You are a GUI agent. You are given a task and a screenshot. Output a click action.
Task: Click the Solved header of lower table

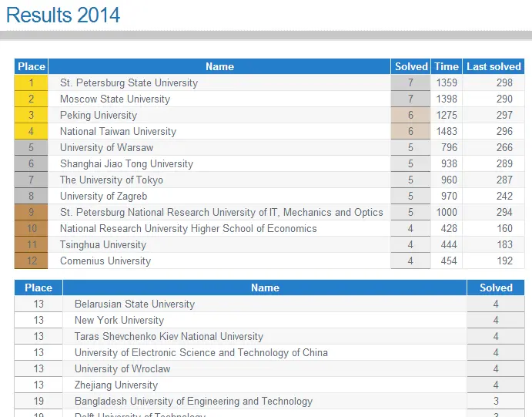pyautogui.click(x=496, y=288)
